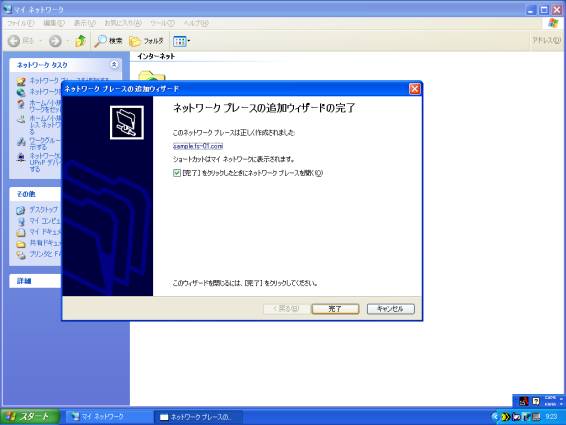
Task: Select the wizard taskbar button
Action: click(199, 417)
